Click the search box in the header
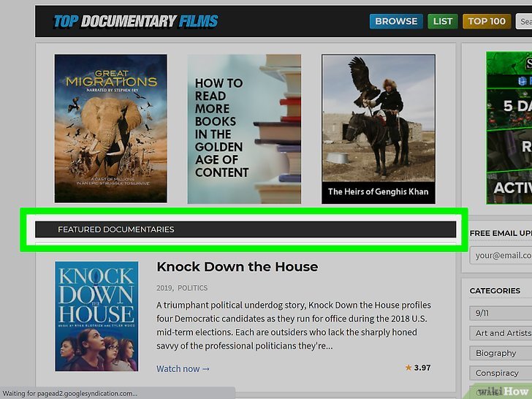532x399 pixels. 524,21
